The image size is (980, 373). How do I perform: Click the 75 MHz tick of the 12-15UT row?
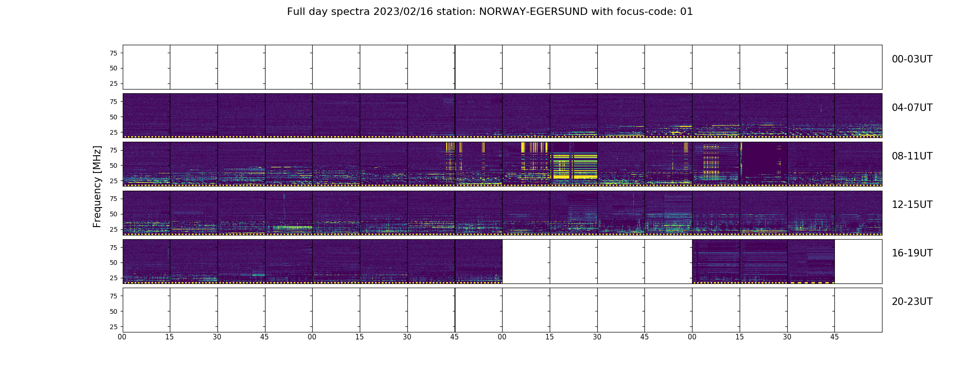(x=113, y=199)
